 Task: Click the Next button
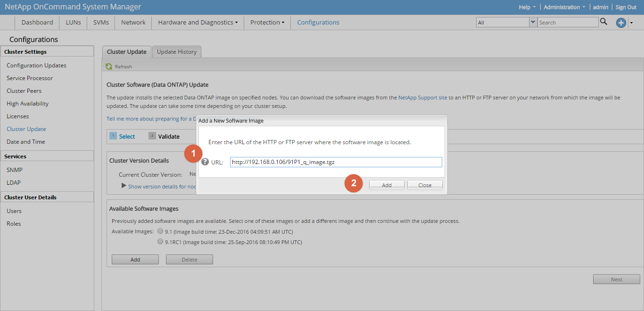click(617, 279)
